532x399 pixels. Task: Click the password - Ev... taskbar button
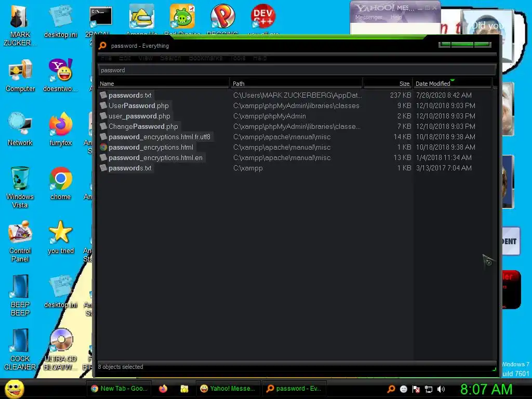click(x=294, y=389)
